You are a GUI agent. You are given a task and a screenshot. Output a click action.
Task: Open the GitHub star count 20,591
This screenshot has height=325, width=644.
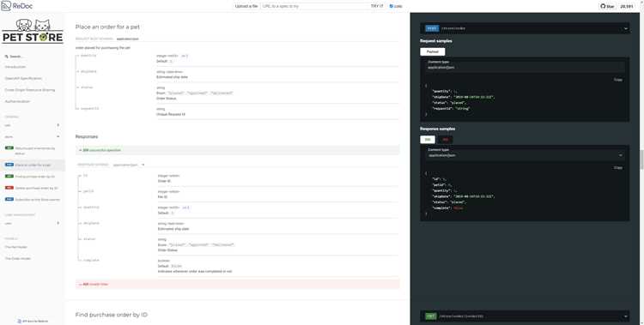pyautogui.click(x=627, y=6)
